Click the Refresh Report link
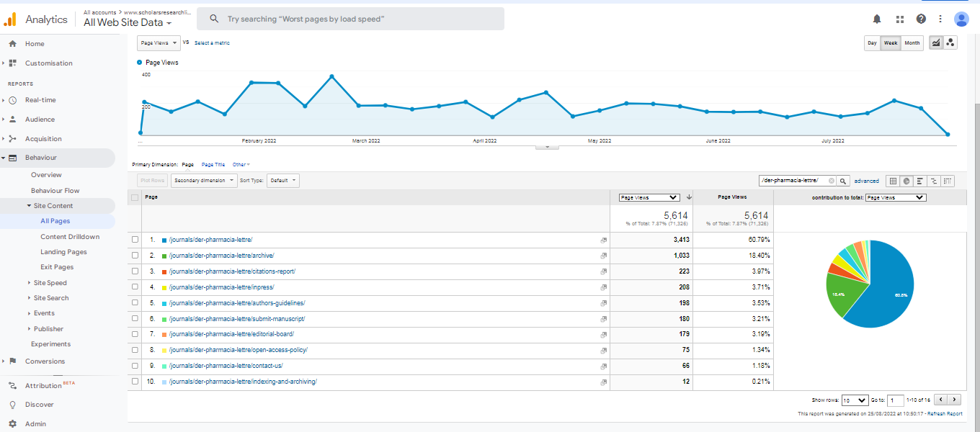980x432 pixels. [944, 414]
